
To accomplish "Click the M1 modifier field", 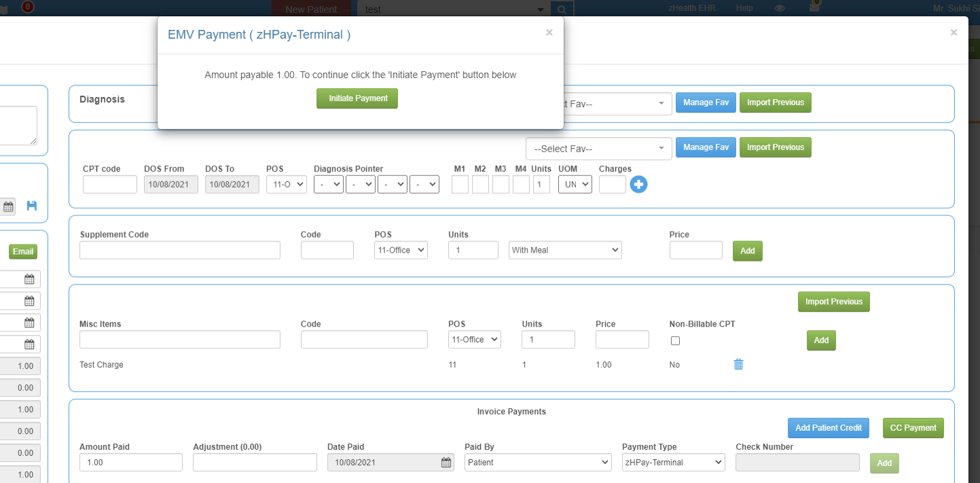I will pyautogui.click(x=460, y=184).
